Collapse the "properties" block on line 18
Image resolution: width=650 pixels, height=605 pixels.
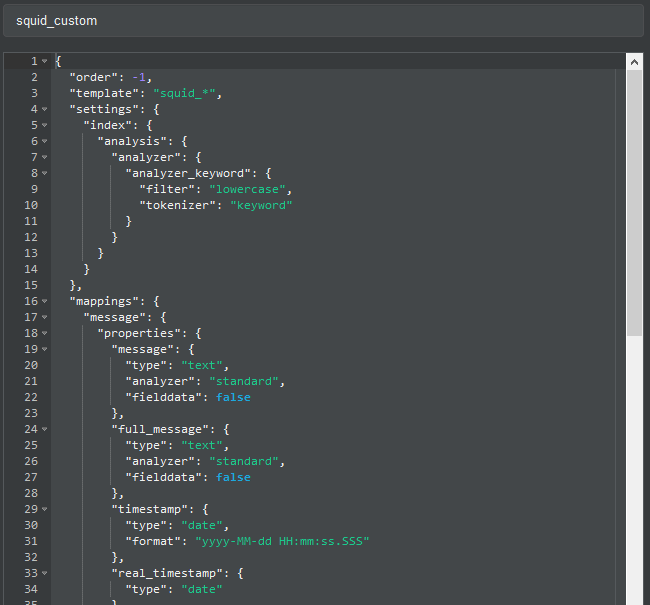[x=44, y=333]
